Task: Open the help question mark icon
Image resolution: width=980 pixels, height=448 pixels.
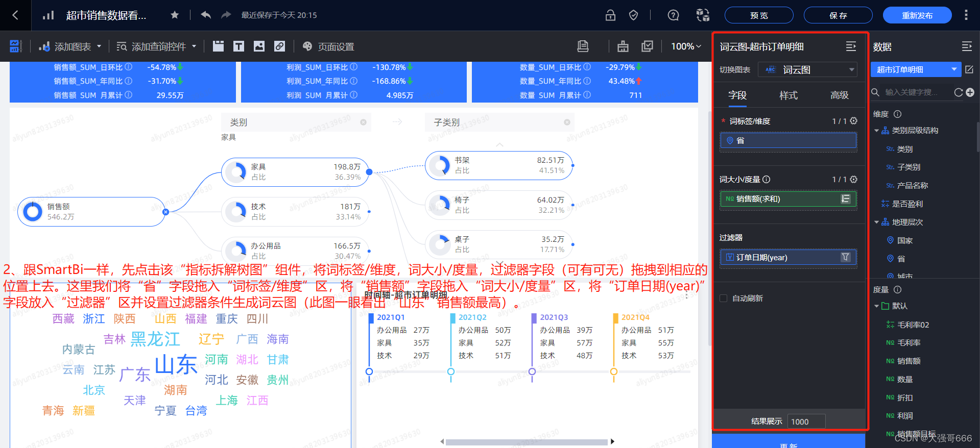Action: coord(673,15)
